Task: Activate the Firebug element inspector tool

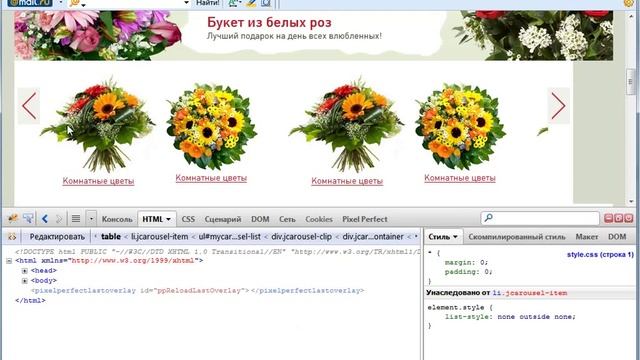Action: pos(28,219)
